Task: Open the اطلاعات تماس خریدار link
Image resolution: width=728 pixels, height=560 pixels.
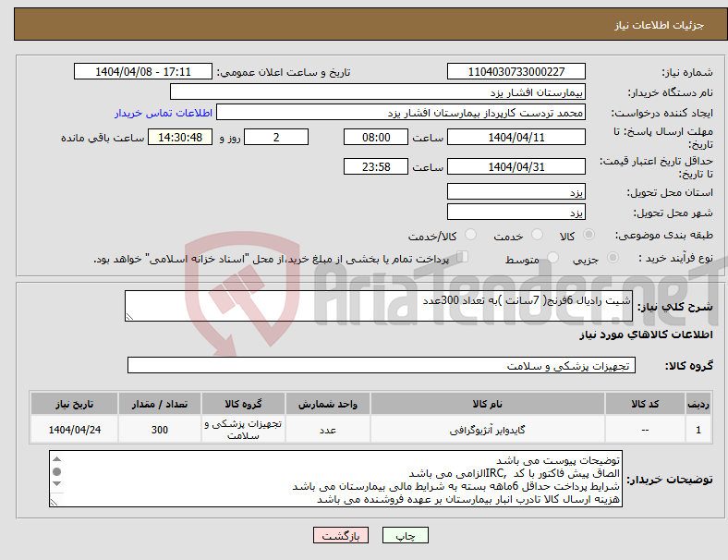Action: pos(164,113)
